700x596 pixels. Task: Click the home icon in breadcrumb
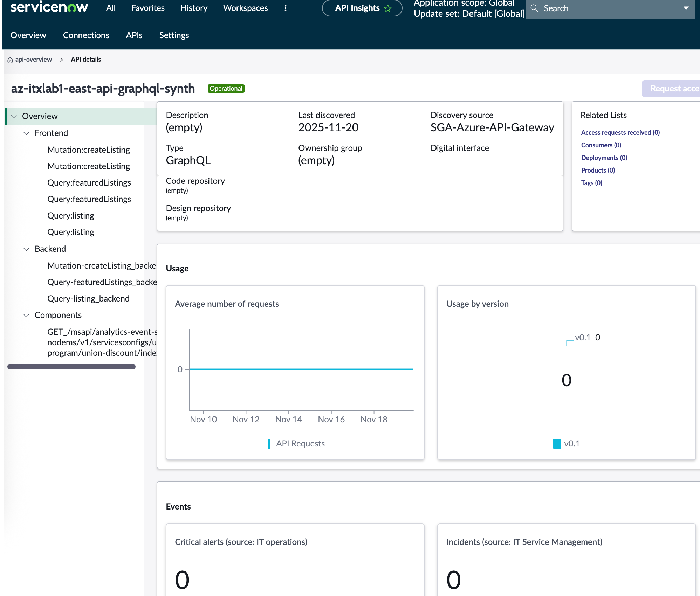10,60
